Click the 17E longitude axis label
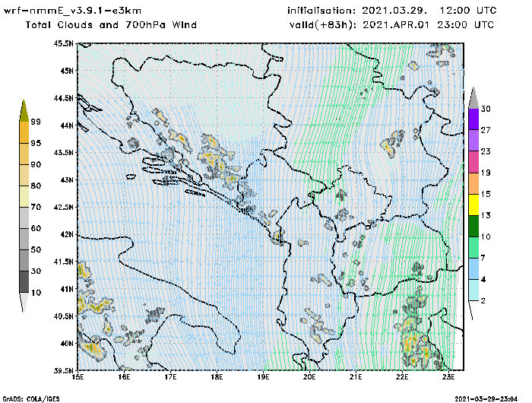The image size is (532, 403). pyautogui.click(x=170, y=377)
